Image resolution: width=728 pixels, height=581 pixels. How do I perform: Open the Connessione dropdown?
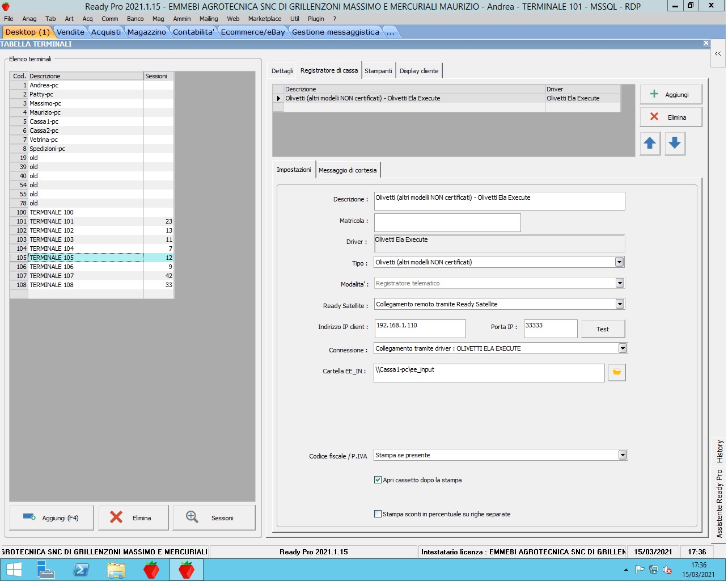[623, 348]
